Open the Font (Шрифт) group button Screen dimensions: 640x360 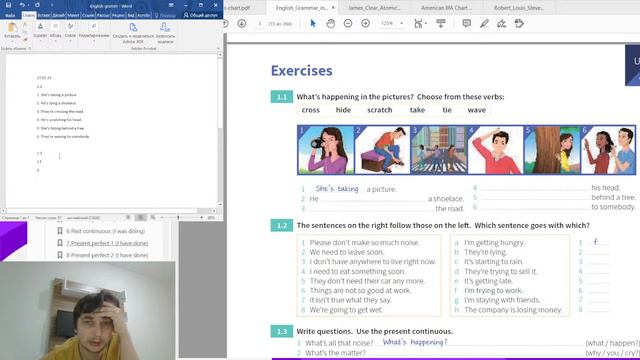tap(40, 30)
